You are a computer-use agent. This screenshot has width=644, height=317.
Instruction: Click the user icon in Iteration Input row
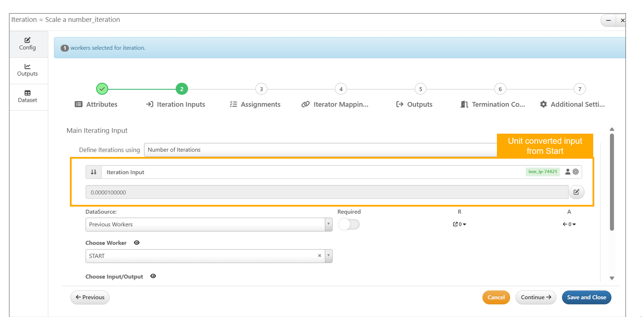(567, 172)
